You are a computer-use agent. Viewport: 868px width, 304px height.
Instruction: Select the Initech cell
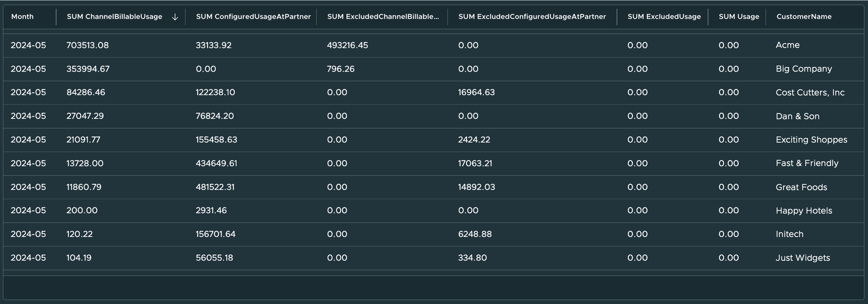pos(789,234)
